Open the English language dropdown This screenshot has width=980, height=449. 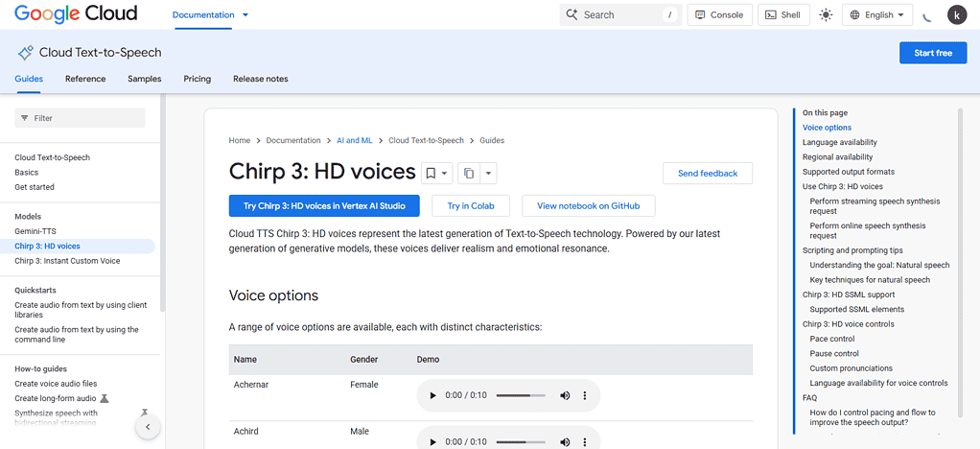(x=877, y=15)
